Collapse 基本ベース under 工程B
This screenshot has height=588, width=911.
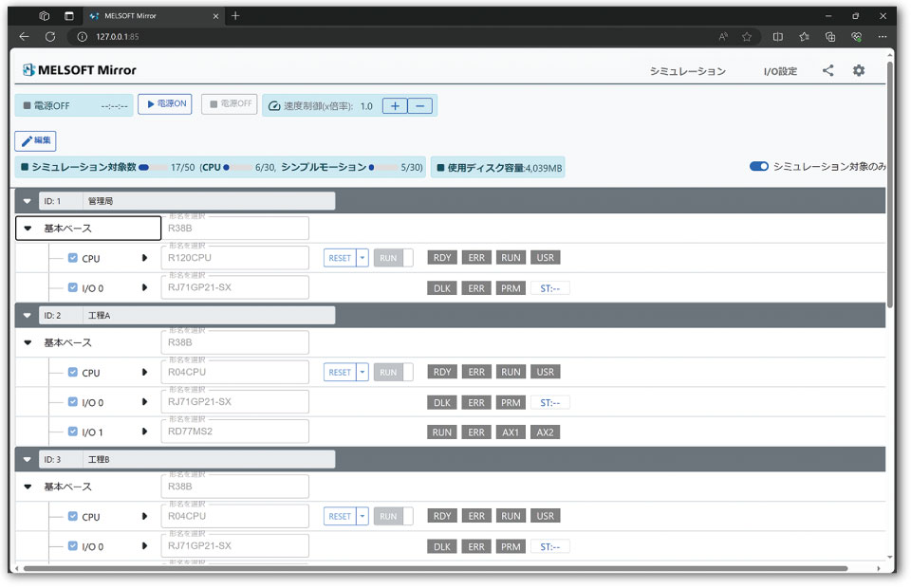[x=28, y=487]
